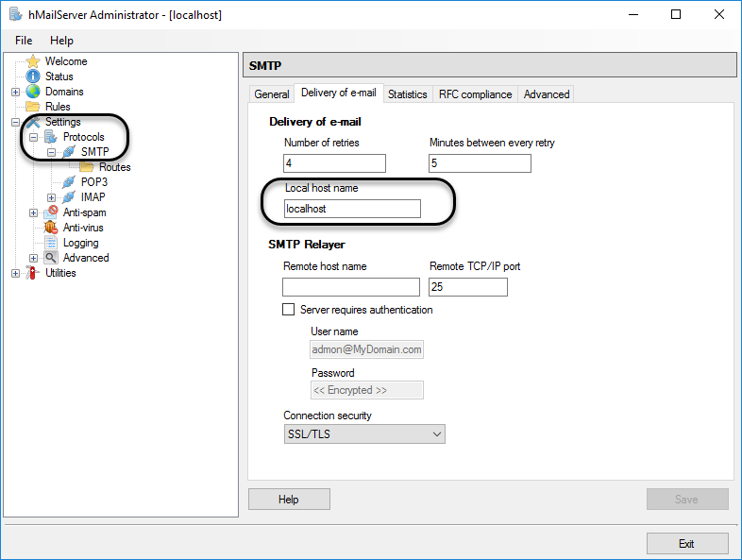The width and height of the screenshot is (742, 560).
Task: Open the Advanced tab in SMTP panel
Action: tap(547, 94)
